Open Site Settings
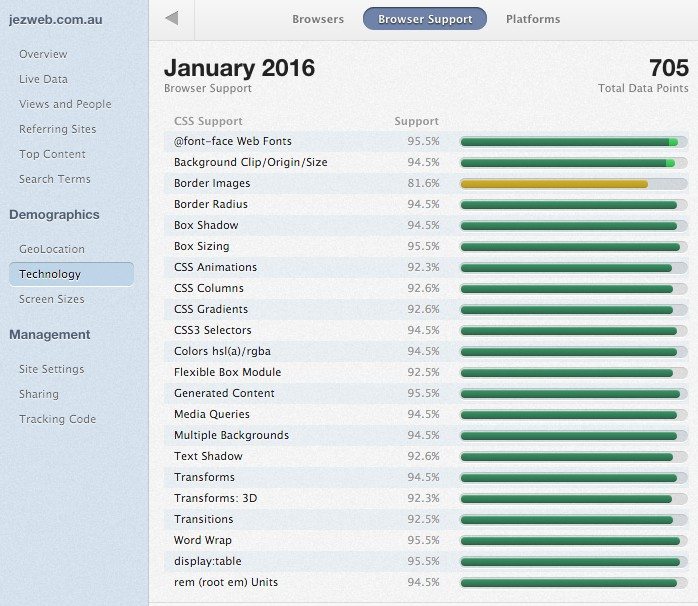The width and height of the screenshot is (698, 606). (x=51, y=369)
